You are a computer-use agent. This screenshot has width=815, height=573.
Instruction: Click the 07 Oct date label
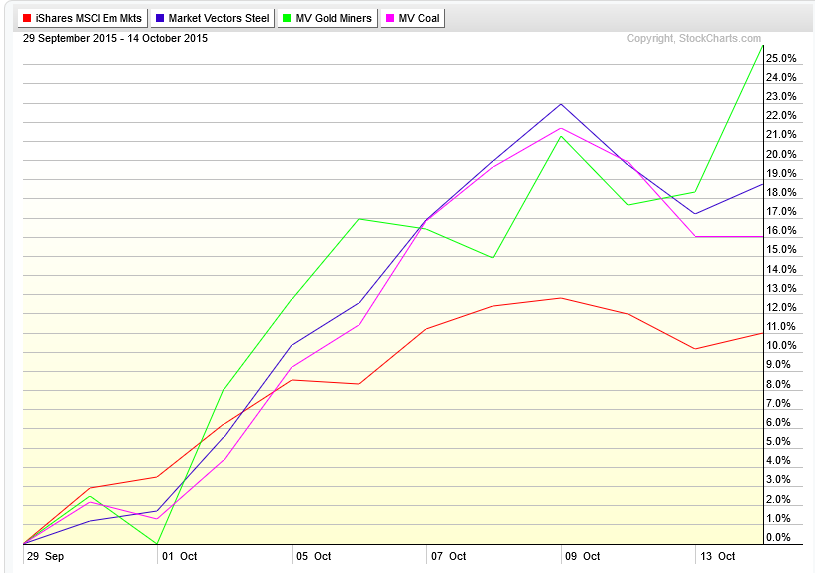449,556
